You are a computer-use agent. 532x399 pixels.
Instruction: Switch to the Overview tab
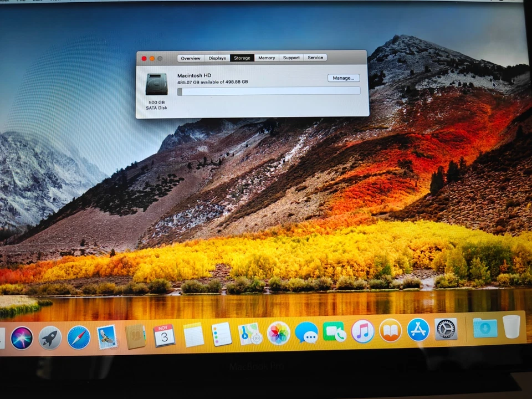pos(190,58)
